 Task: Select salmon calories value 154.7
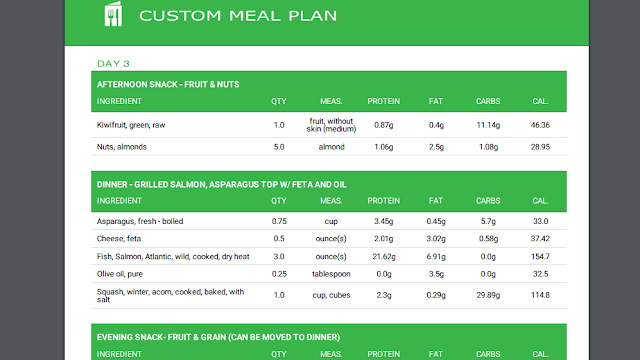point(540,257)
